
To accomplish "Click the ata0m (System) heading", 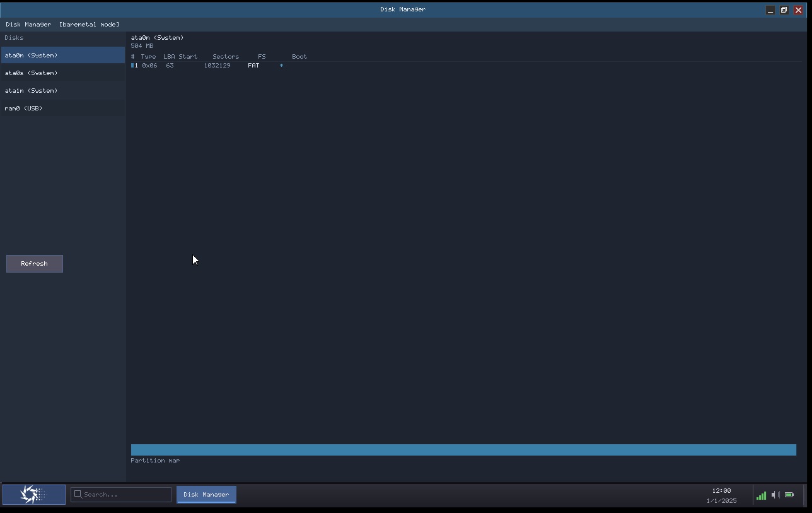I will (x=157, y=38).
